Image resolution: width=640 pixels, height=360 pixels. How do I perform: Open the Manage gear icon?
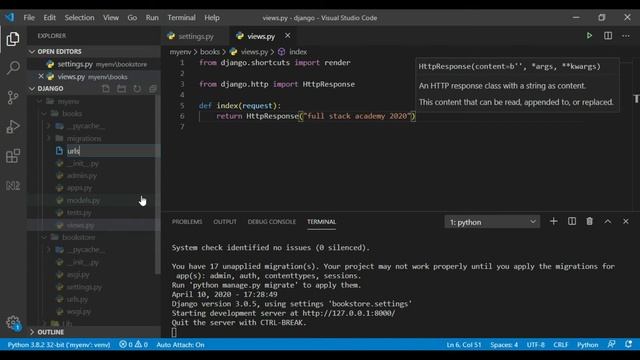[x=13, y=322]
